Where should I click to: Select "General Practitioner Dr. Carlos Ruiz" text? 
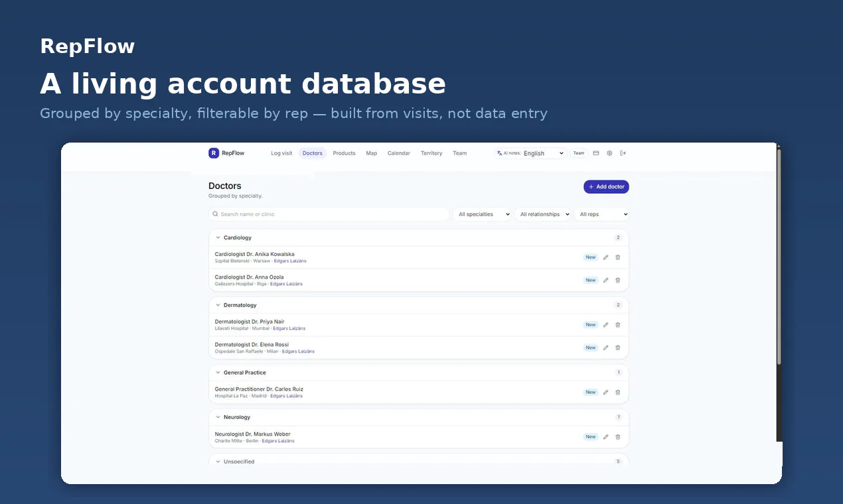259,389
